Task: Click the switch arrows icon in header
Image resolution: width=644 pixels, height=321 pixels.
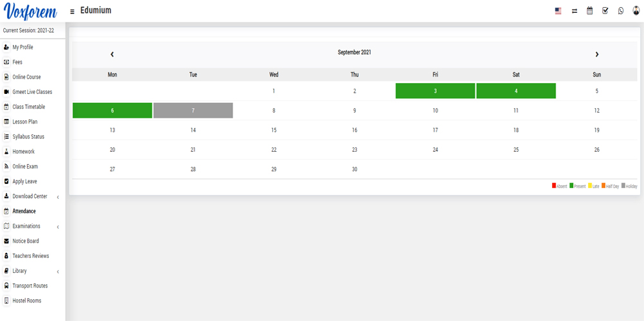Action: tap(574, 11)
